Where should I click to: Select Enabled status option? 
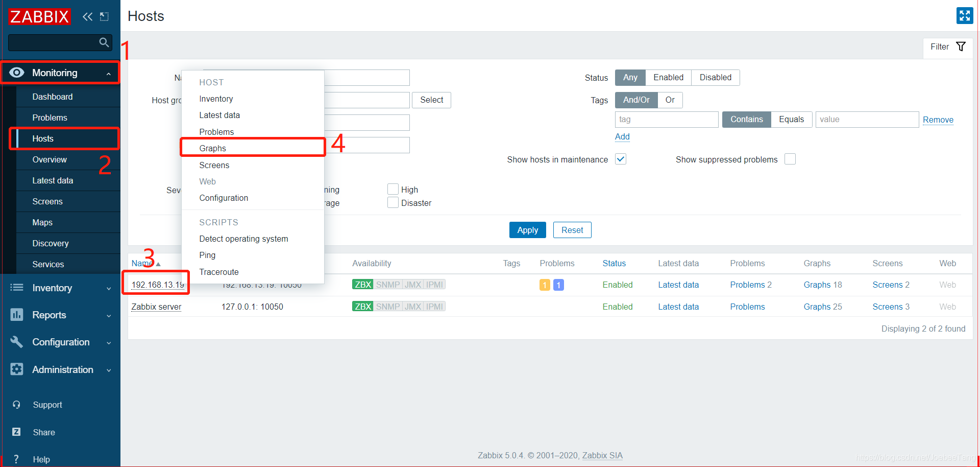pos(669,77)
